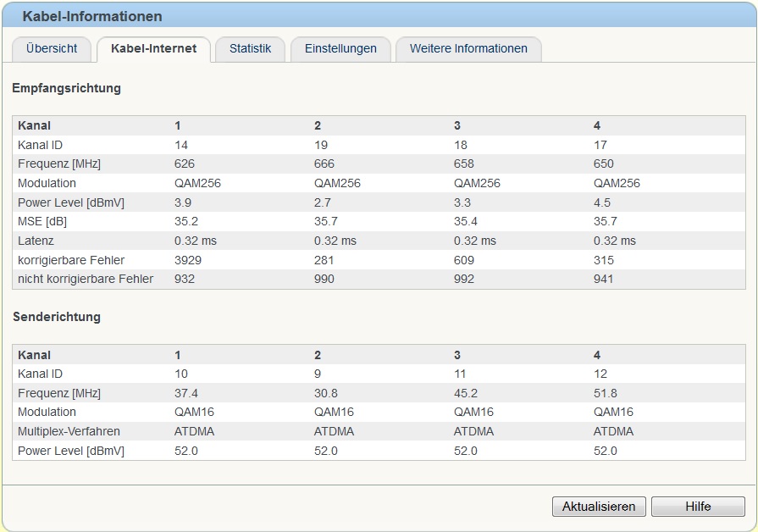Click the Kabel-Informationen title text

92,16
